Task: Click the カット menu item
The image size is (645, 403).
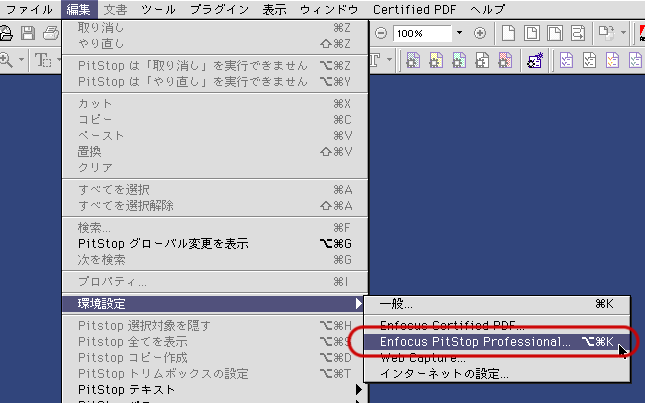Action: 215,104
